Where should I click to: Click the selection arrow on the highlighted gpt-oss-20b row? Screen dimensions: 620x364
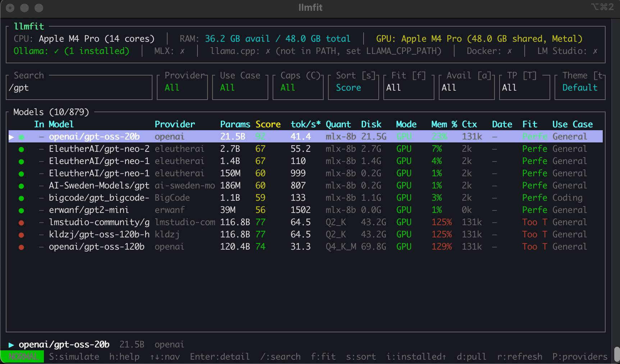12,137
